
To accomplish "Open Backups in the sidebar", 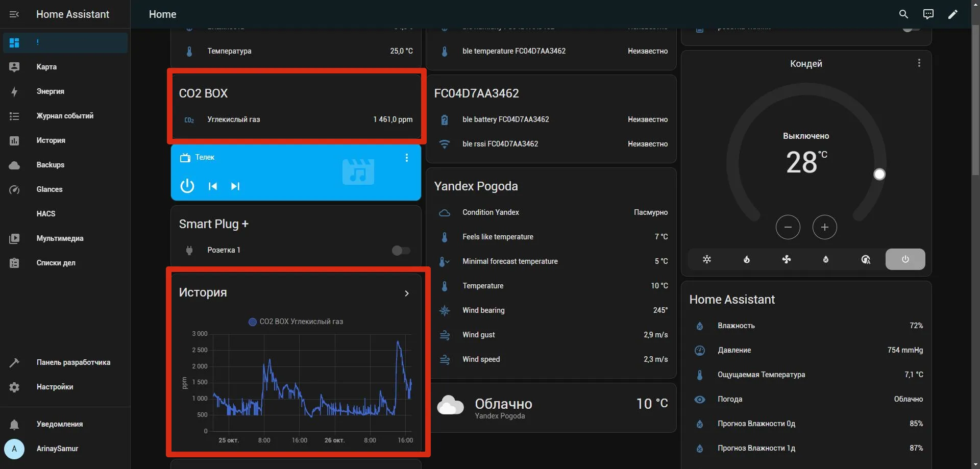I will 65,165.
